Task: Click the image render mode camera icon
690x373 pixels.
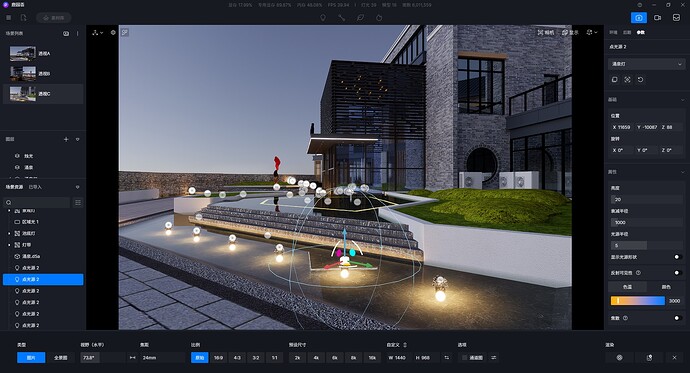Action: pos(639,18)
